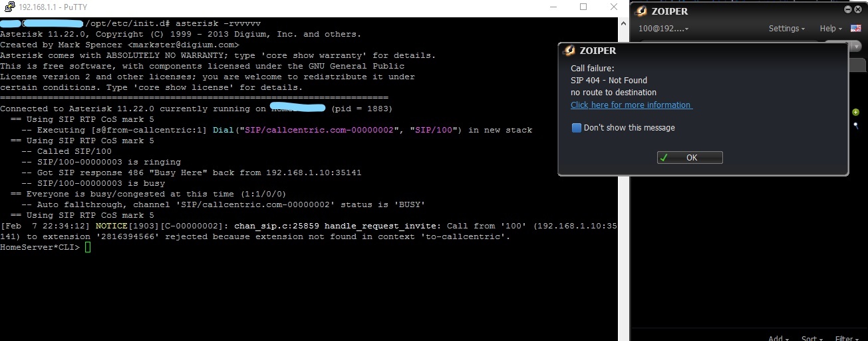The image size is (868, 341).
Task: Close the Zoiper main window
Action: 858,9
